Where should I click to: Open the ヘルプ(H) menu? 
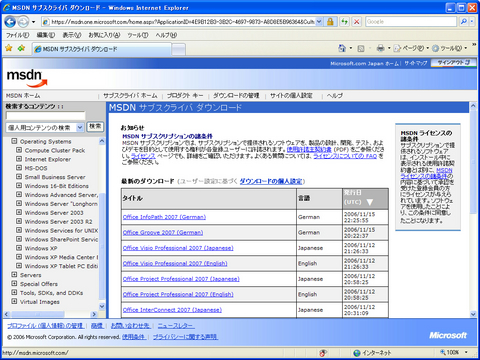pyautogui.click(x=166, y=35)
